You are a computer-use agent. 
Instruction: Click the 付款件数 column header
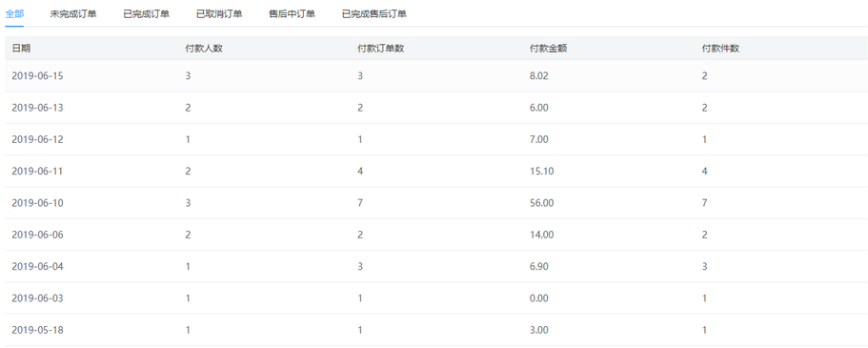(720, 49)
